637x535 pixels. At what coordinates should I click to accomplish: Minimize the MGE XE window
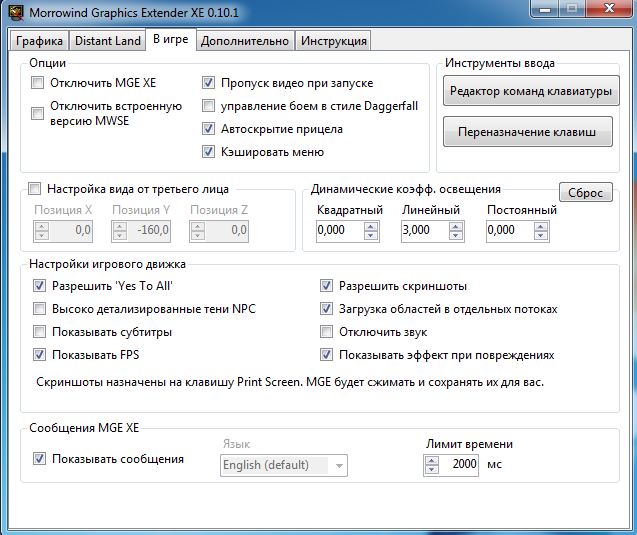coord(544,9)
